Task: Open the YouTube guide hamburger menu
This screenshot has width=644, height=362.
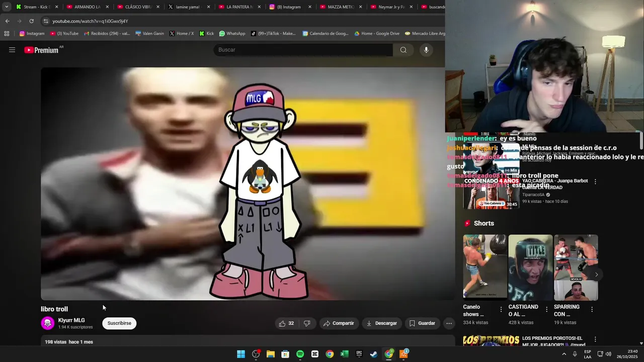Action: [12, 50]
